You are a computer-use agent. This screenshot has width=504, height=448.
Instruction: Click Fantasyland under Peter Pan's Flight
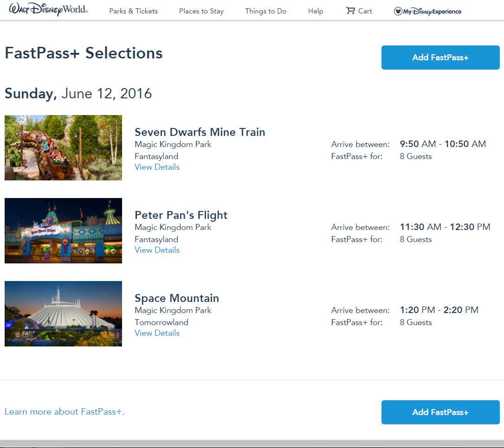[x=156, y=239]
